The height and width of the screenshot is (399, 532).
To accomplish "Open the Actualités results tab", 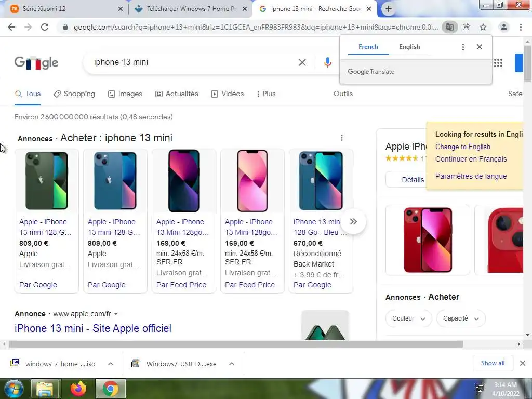I will pos(177,94).
